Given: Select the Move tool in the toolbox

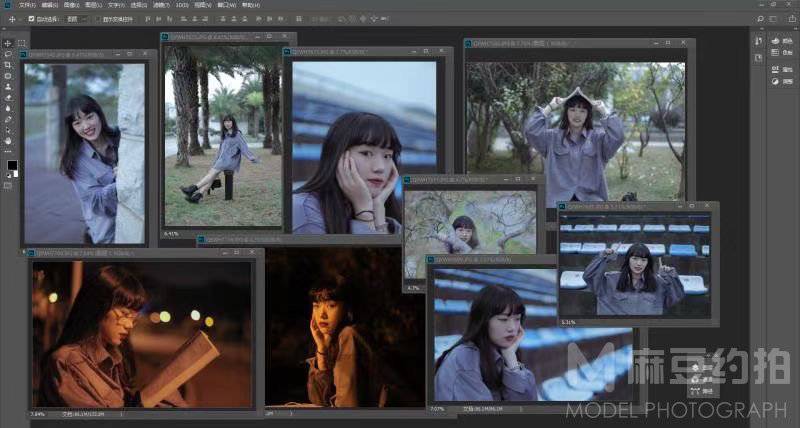Looking at the screenshot, I should 8,43.
